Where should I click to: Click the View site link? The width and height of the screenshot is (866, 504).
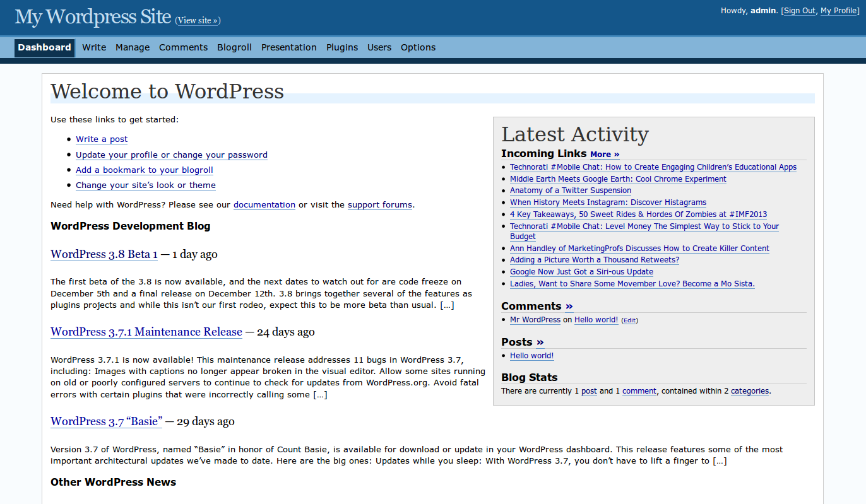coord(198,20)
